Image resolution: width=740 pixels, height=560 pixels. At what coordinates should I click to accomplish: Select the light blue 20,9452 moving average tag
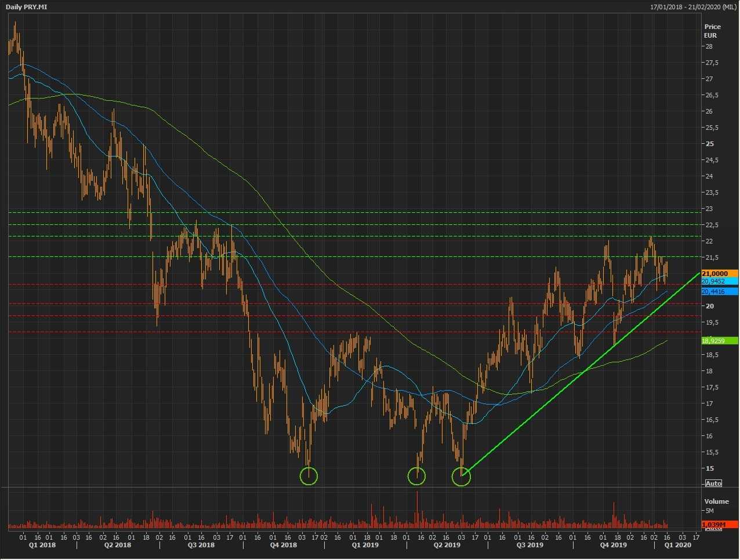pyautogui.click(x=719, y=281)
